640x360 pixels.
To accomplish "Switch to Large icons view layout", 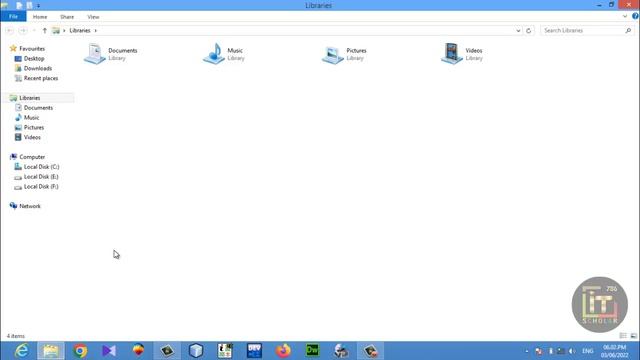I will [x=633, y=336].
